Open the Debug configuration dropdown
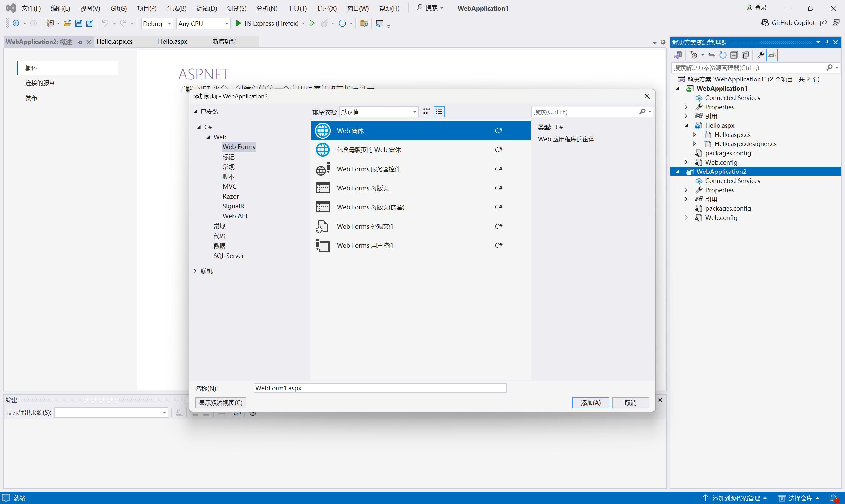845x504 pixels. click(x=157, y=23)
